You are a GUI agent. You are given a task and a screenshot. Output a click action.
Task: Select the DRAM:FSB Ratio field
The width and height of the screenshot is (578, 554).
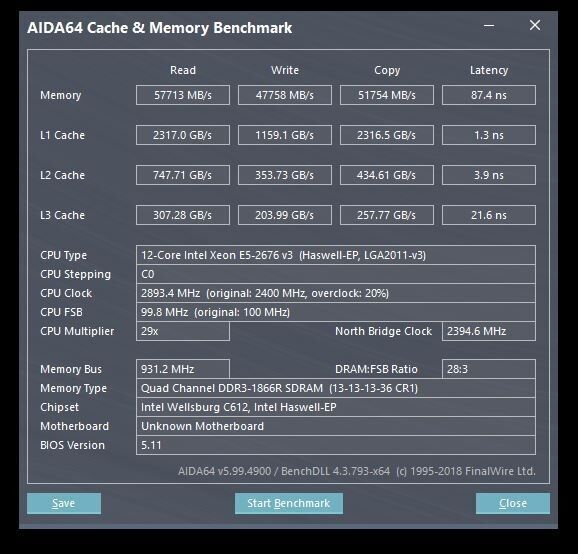489,369
